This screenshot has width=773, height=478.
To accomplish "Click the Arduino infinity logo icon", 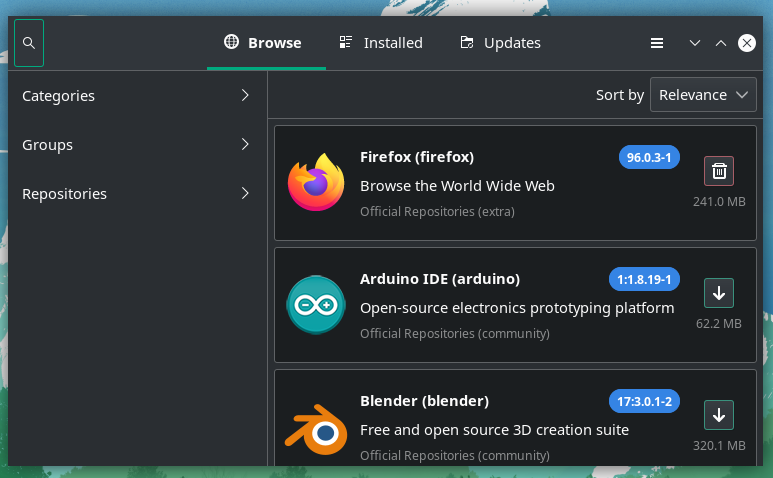I will tap(316, 305).
